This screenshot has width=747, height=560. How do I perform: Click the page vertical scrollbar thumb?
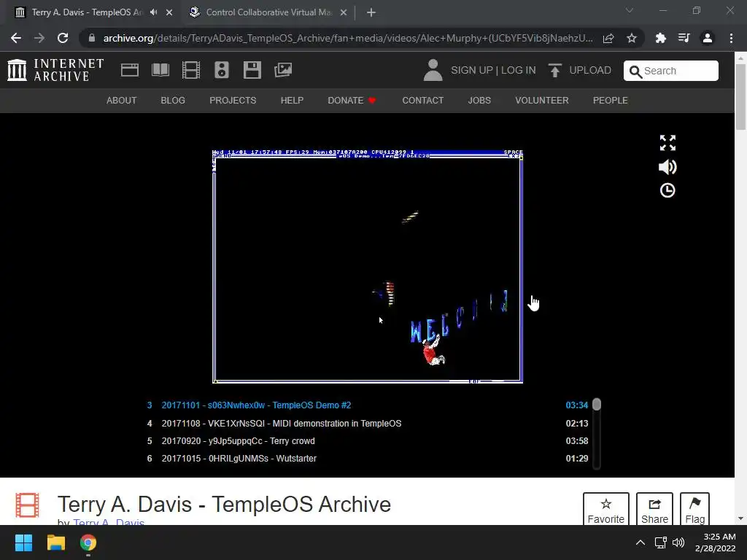(740, 97)
